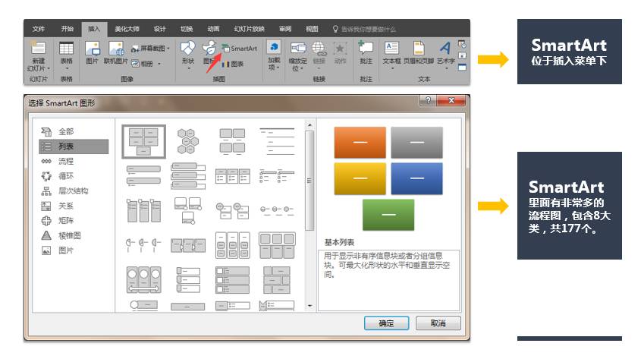Switch to the 幻灯片放映 (Slide Show) tab
This screenshot has height=359, width=644.
(x=250, y=29)
